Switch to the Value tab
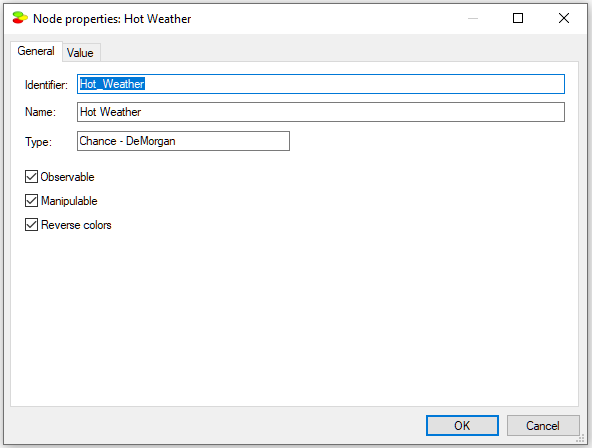The width and height of the screenshot is (592, 448). click(x=80, y=52)
